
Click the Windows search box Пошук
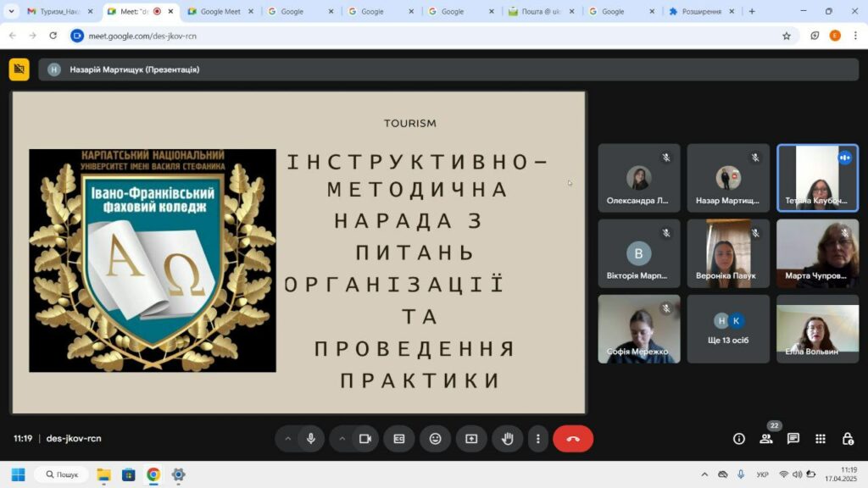pyautogui.click(x=61, y=474)
